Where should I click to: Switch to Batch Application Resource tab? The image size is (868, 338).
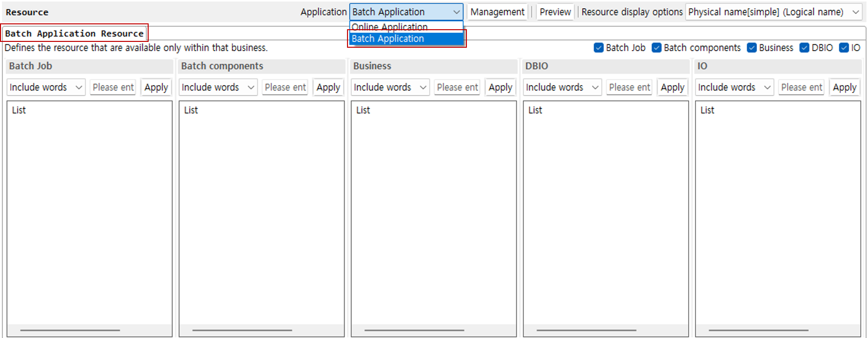[75, 33]
